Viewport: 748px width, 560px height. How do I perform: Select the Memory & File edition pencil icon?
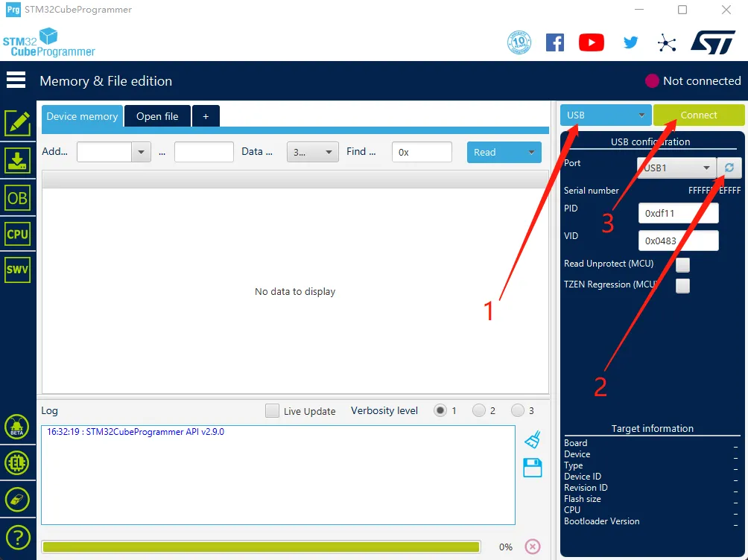[17, 124]
